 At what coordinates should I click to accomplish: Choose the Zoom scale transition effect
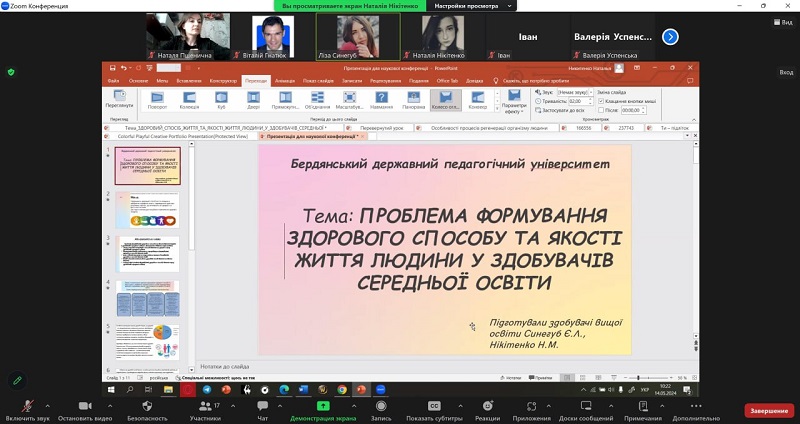[x=349, y=101]
